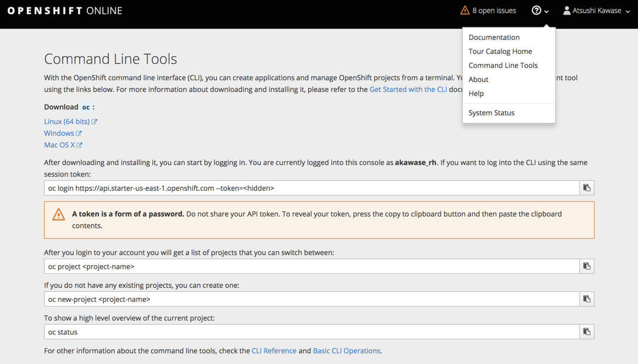Image resolution: width=638 pixels, height=364 pixels.
Task: Click the oc project command field
Action: pyautogui.click(x=312, y=266)
